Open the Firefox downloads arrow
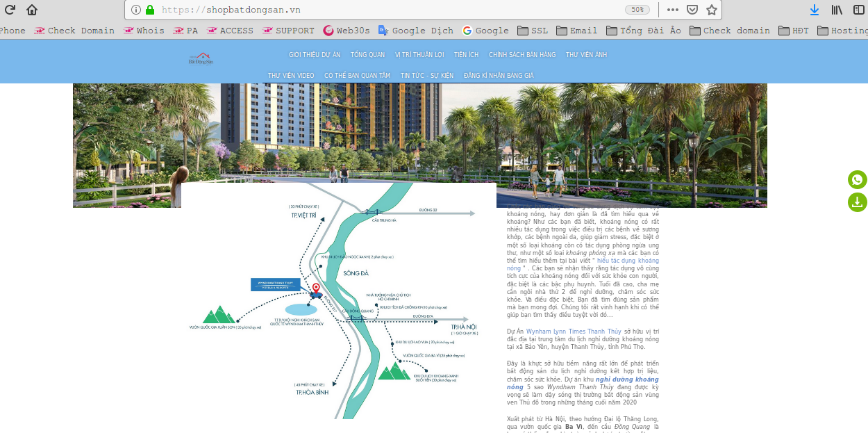 click(x=815, y=10)
